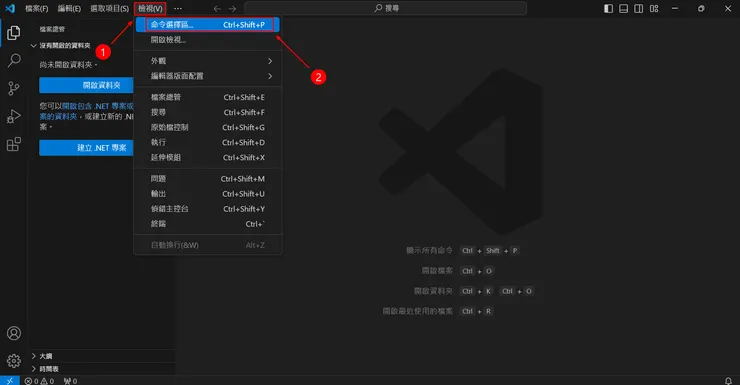Screen dimensions: 740x385
Task: Choose 搜尋 Ctrl+Shift+F menu entry
Action: 208,112
